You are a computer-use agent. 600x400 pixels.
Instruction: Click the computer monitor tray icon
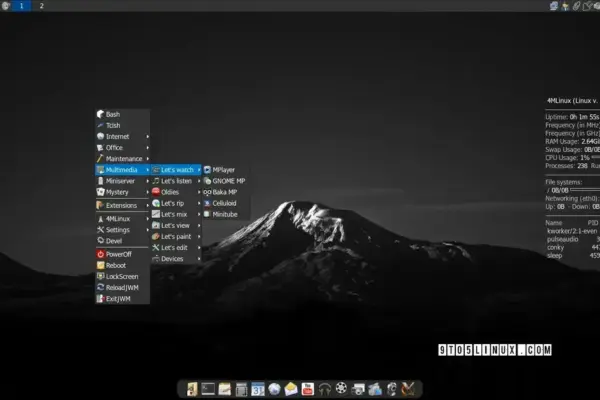[554, 5]
